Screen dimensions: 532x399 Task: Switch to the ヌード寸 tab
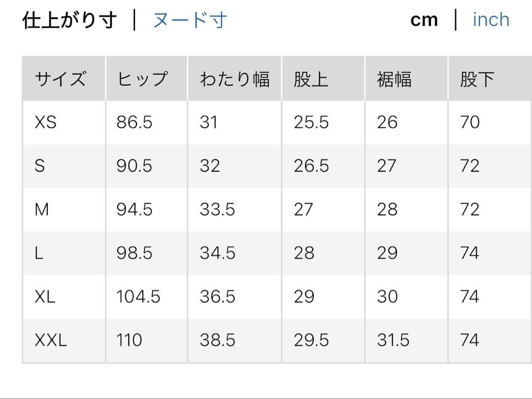190,21
